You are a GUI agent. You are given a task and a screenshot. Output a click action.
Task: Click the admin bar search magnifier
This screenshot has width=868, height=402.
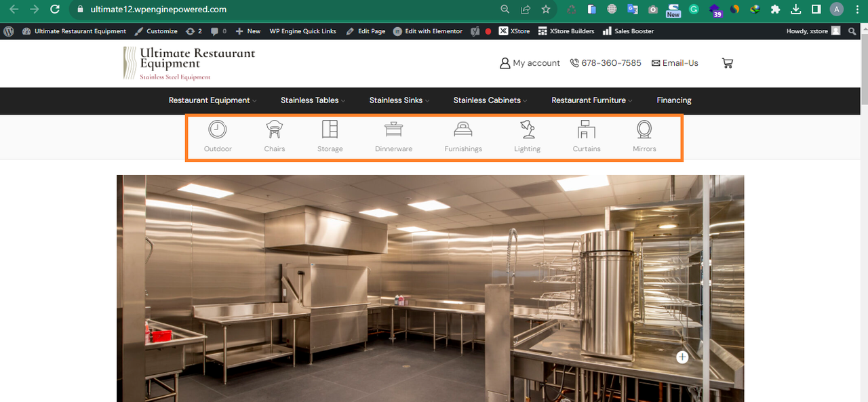tap(852, 31)
